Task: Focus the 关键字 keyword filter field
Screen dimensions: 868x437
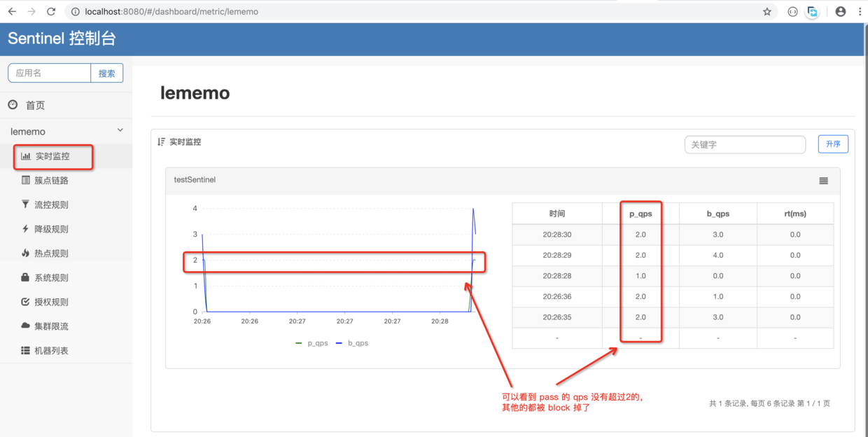Action: tap(745, 144)
